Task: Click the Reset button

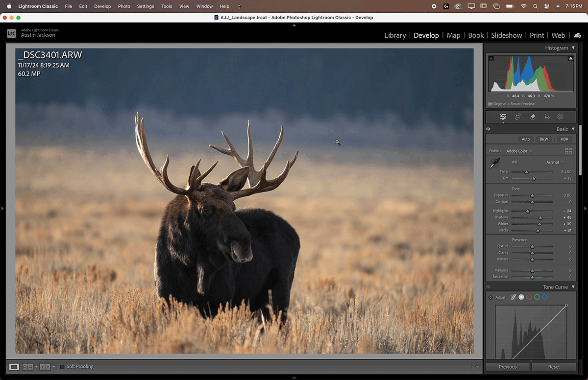Action: click(554, 367)
